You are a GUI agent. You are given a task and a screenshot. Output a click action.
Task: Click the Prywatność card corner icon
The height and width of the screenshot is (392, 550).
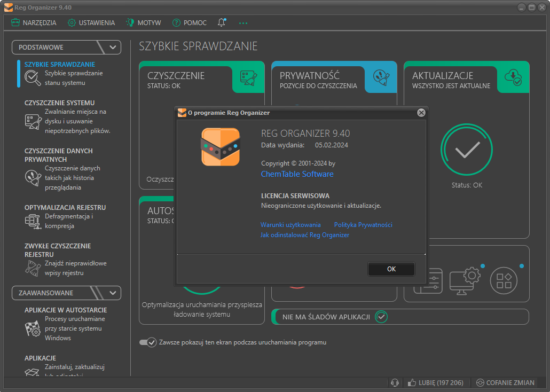pos(381,77)
